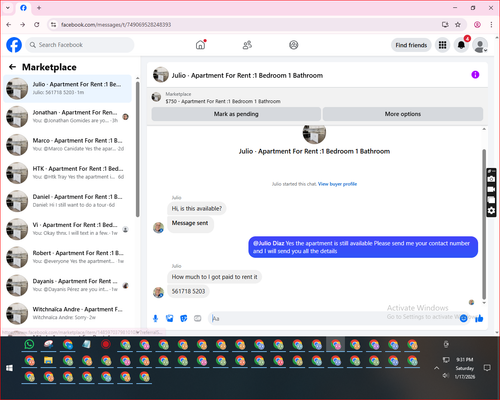
Task: Open the GIF picker icon
Action: tap(198, 319)
